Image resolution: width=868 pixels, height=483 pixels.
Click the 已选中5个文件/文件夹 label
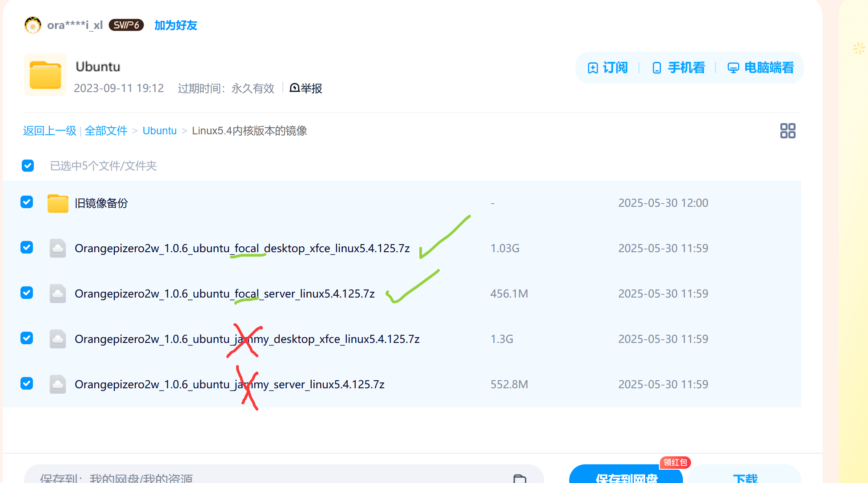click(x=103, y=166)
